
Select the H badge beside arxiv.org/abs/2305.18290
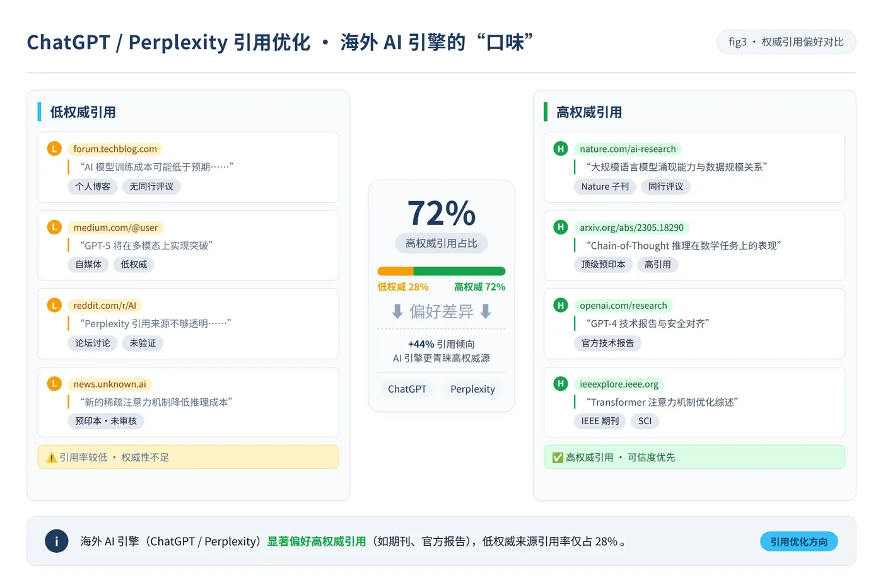(561, 227)
